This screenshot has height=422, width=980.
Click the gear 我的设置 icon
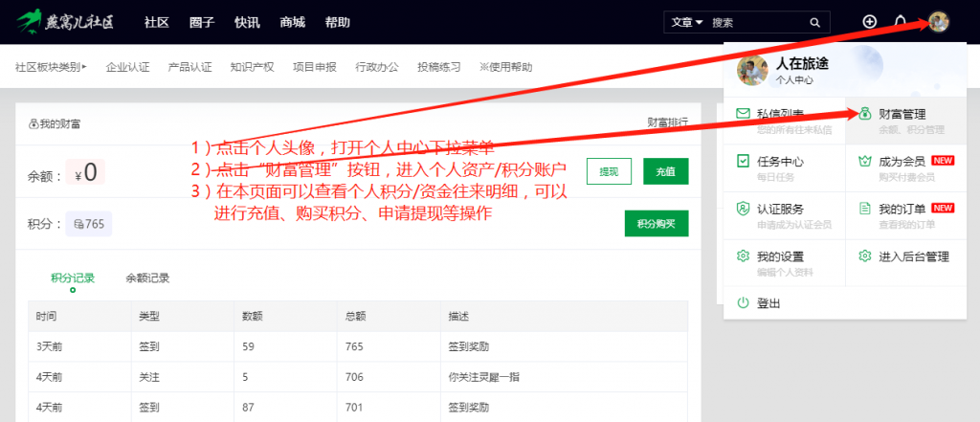click(x=743, y=256)
